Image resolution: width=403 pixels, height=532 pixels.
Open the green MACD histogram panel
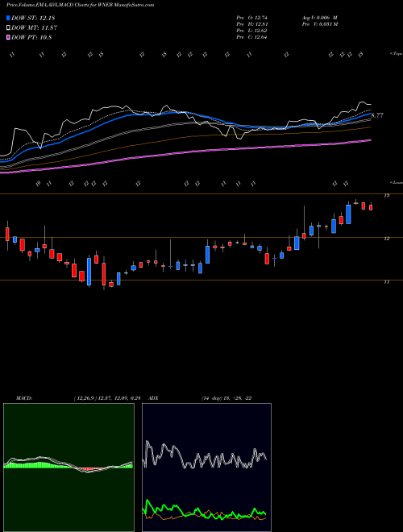[69, 468]
